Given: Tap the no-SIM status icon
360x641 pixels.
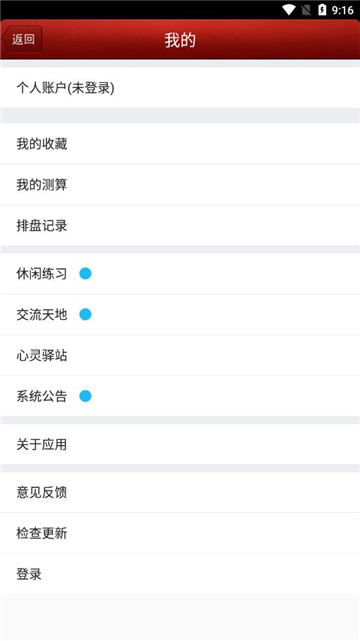Looking at the screenshot, I should 306,10.
